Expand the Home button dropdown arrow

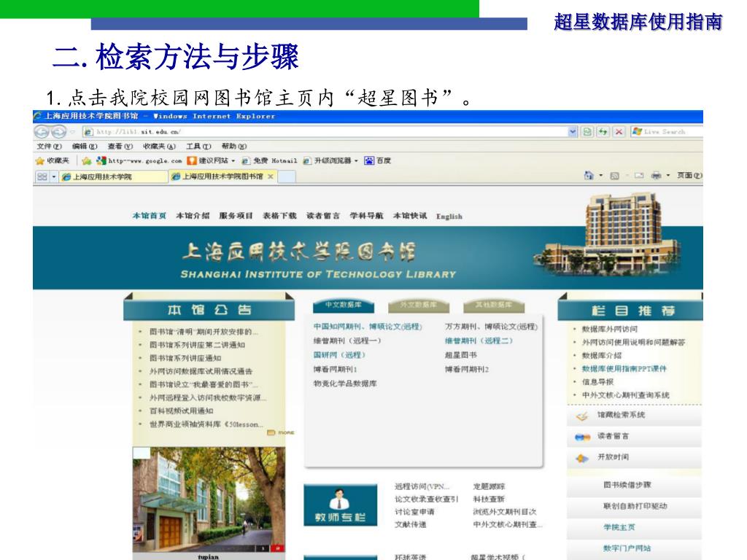tap(601, 176)
